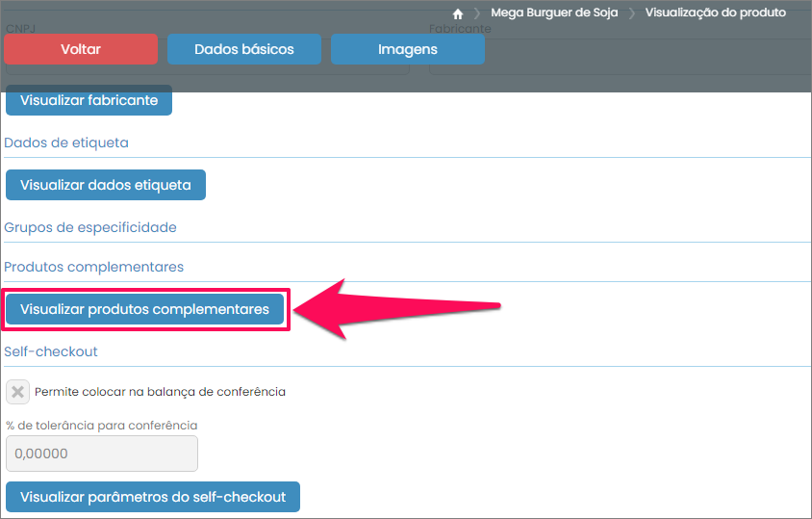Click the home icon in breadcrumb

(458, 13)
